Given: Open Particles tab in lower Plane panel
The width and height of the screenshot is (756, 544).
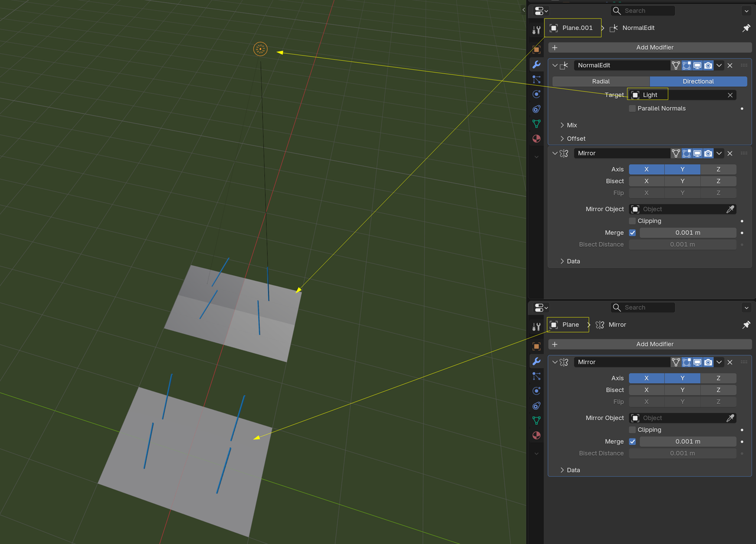Looking at the screenshot, I should click(x=536, y=376).
